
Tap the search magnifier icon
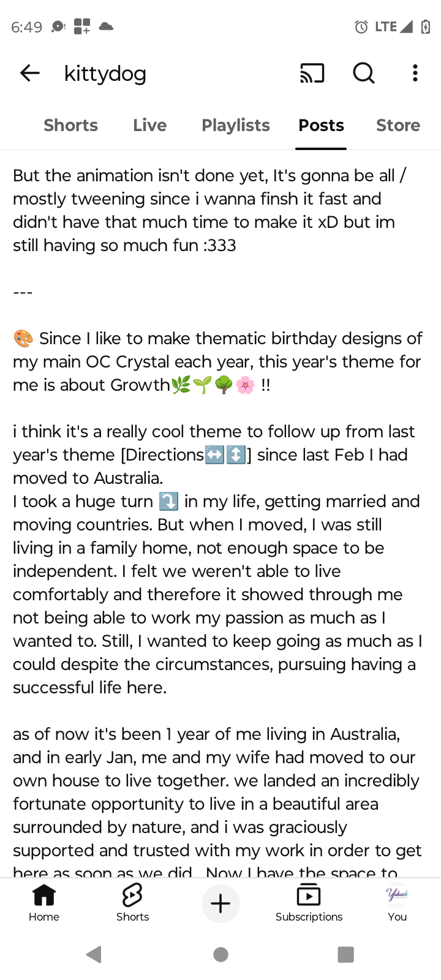(364, 73)
